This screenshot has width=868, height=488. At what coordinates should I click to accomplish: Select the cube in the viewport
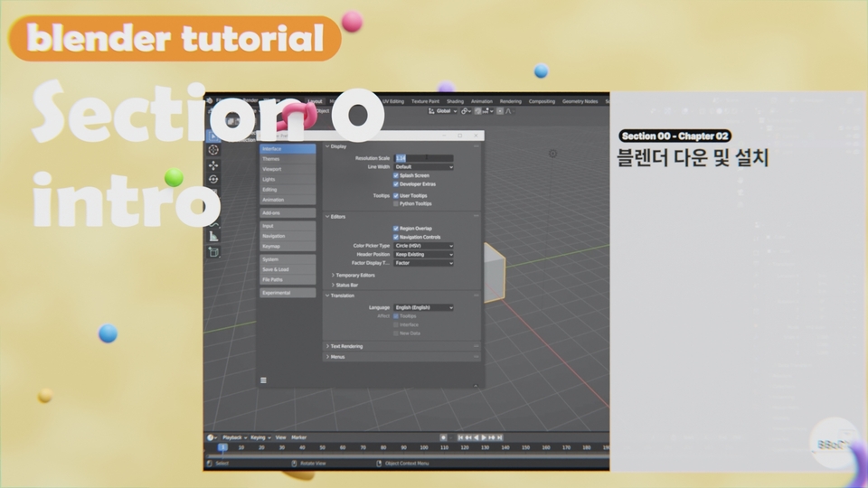click(x=494, y=273)
